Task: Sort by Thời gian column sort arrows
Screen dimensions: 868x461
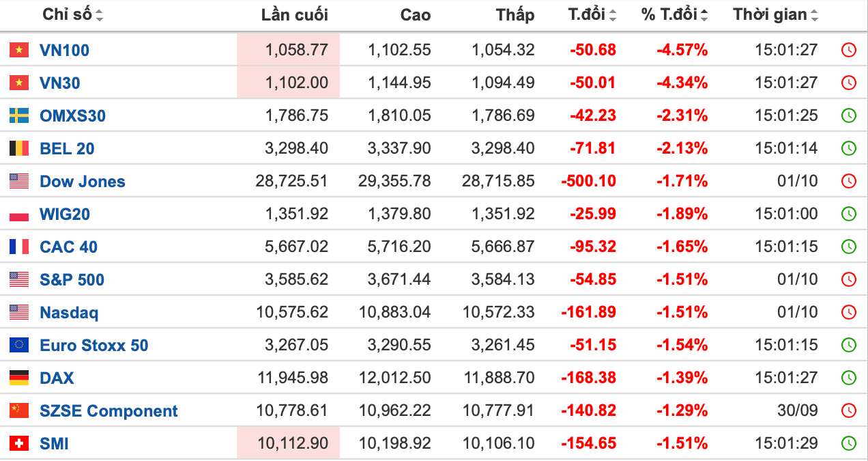Action: pyautogui.click(x=814, y=15)
